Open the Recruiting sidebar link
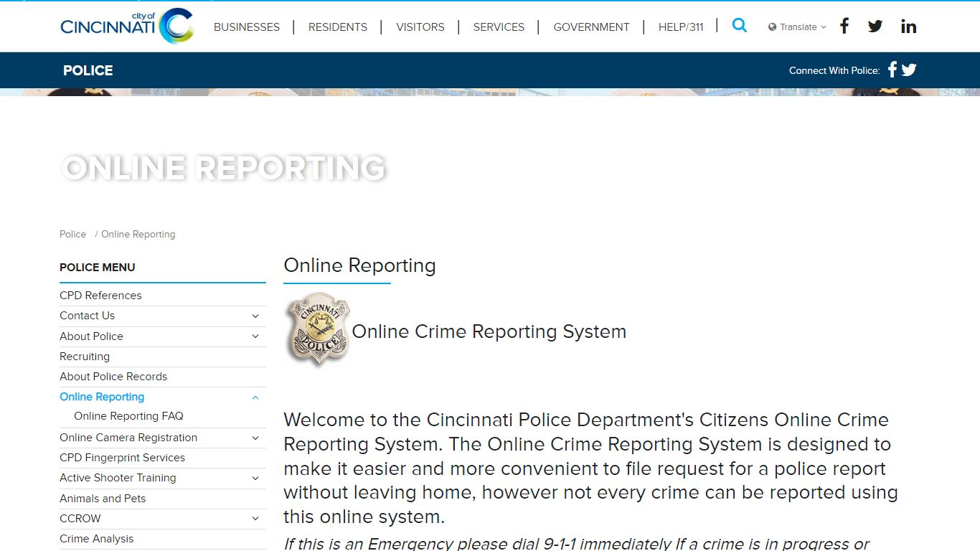 [85, 357]
